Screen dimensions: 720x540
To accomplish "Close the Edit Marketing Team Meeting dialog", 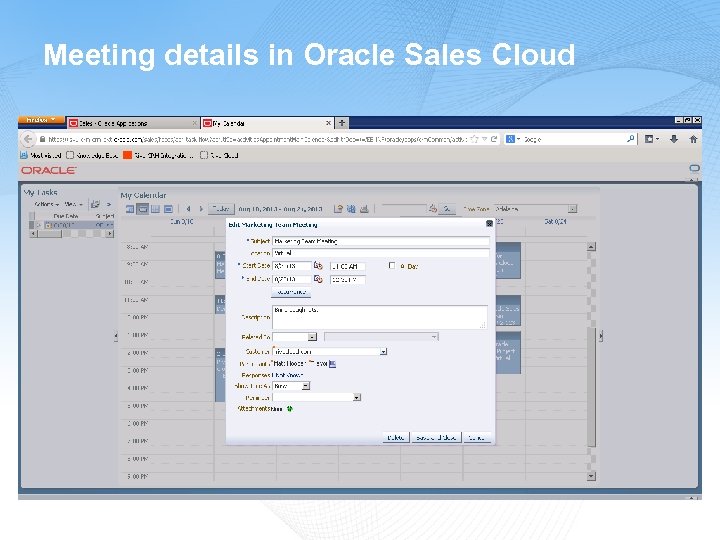I will [x=489, y=223].
